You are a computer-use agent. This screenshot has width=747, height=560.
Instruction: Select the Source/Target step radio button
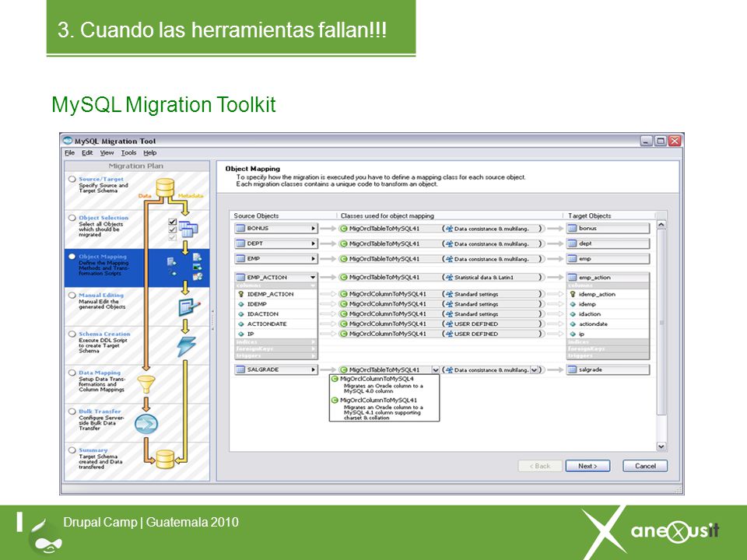pyautogui.click(x=72, y=179)
